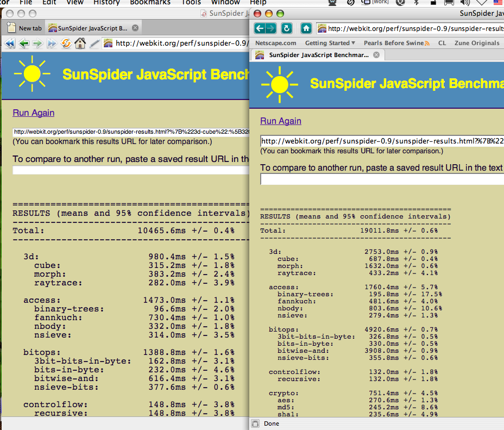Open the Bookmarks menu
504x430 pixels.
[x=150, y=3]
